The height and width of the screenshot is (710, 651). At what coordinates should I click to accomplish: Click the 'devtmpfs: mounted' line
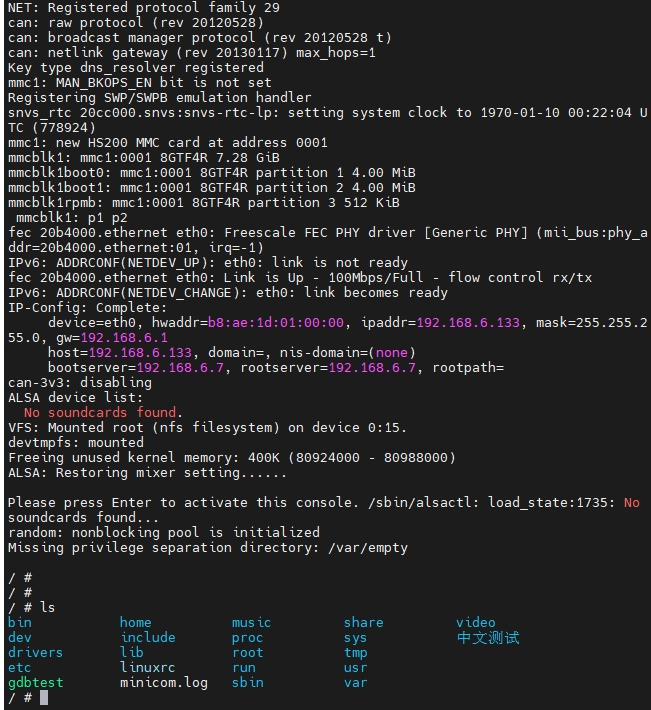[x=76, y=442]
